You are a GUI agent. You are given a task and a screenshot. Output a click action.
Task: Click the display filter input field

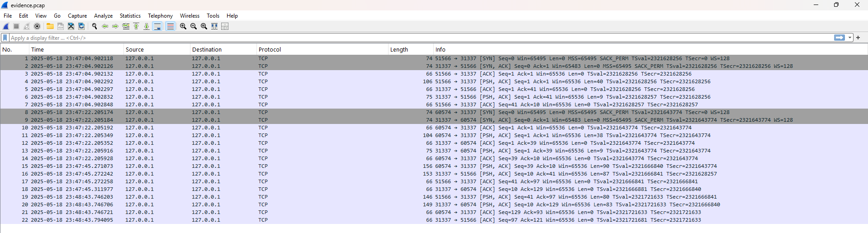pyautogui.click(x=421, y=38)
